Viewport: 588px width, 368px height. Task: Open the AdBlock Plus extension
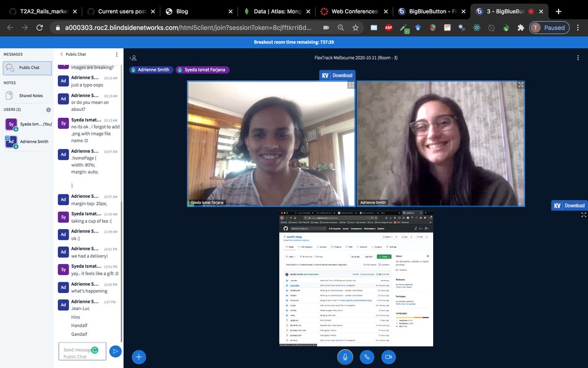tap(388, 28)
